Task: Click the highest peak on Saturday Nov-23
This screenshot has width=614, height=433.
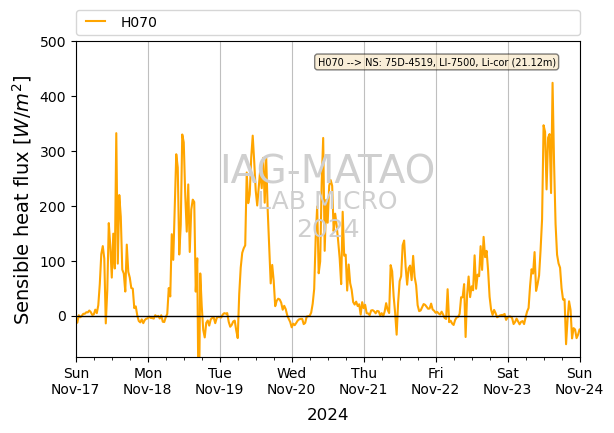Action: [x=553, y=83]
